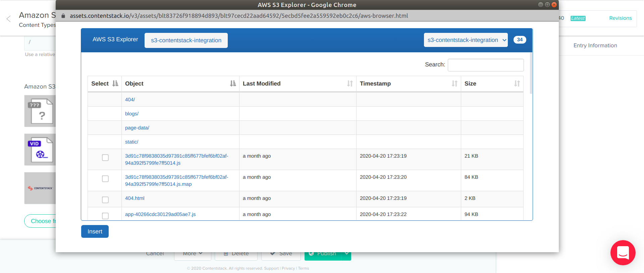This screenshot has height=273, width=644.
Task: Open the 3d91c78f...5014.js.map file link
Action: click(176, 180)
